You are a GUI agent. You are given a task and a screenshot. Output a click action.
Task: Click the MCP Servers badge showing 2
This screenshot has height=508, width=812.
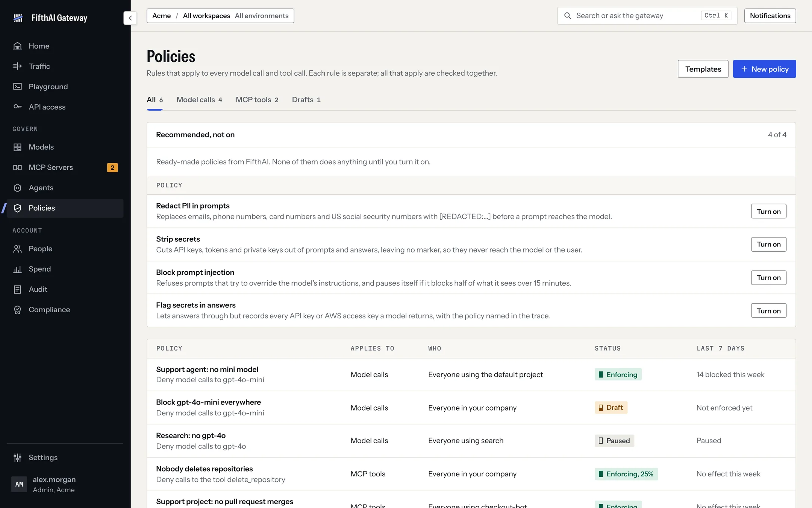coord(112,167)
